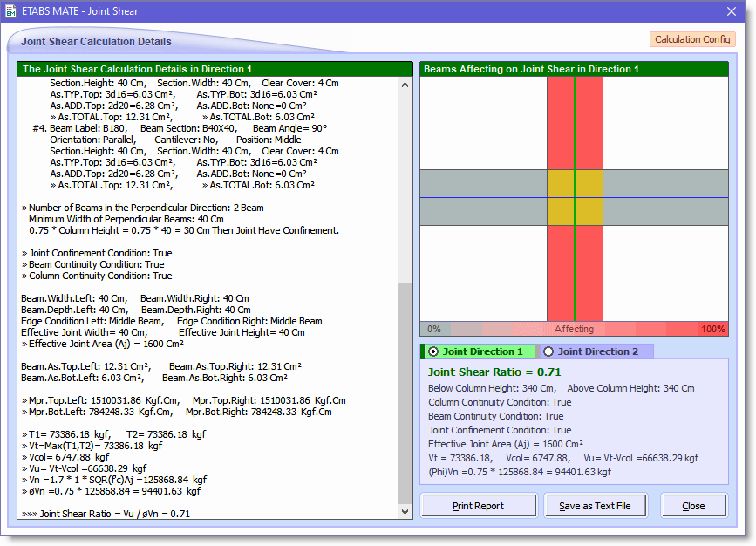Click the Affecting percentage bar
The width and height of the screenshot is (756, 546).
(576, 329)
